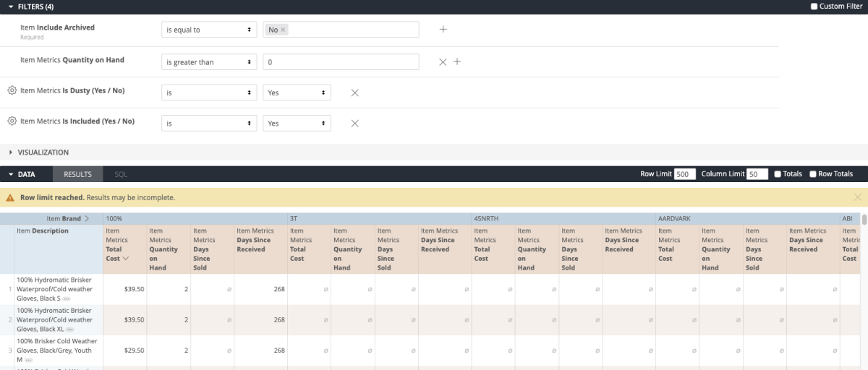Enable the Totals checkbox

[778, 174]
